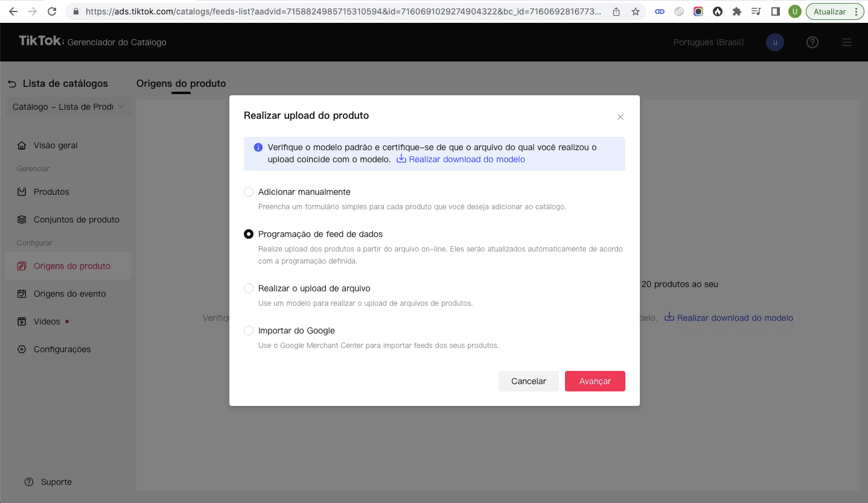
Task: Open Configurações in the sidebar
Action: coord(68,349)
